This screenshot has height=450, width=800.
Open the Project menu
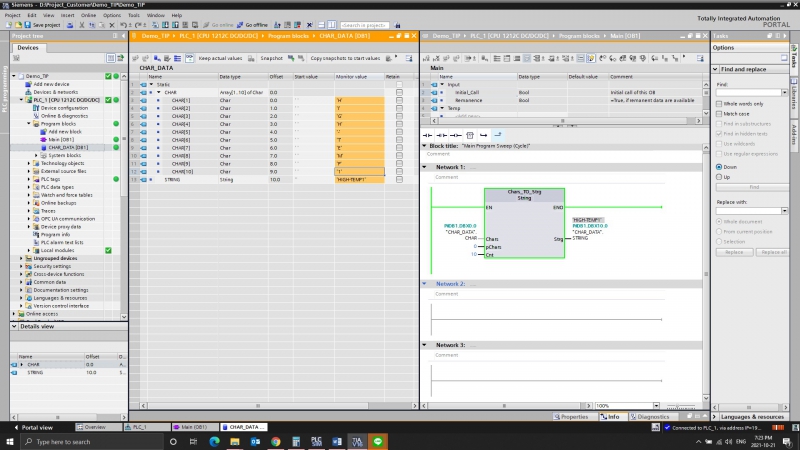12,15
